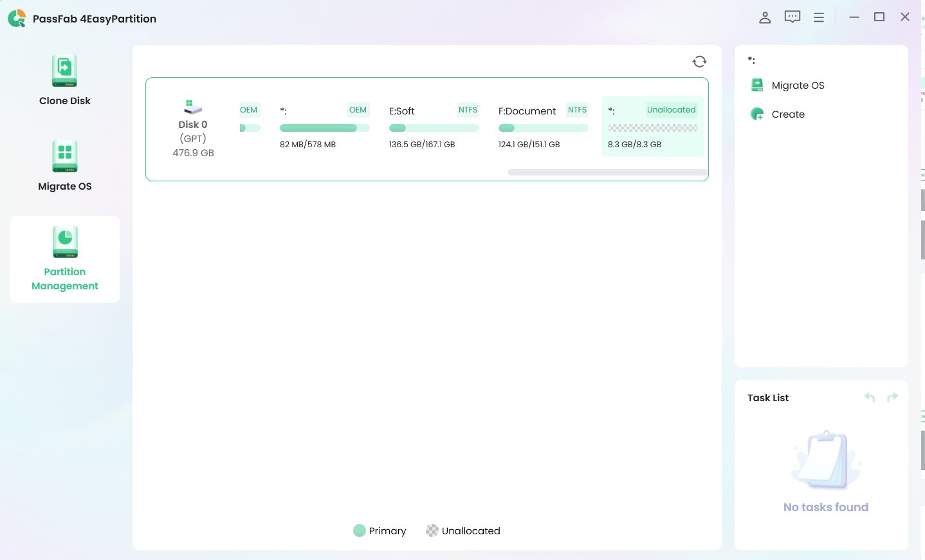Select the 8.3 GB unallocated partition block
Image resolution: width=925 pixels, height=560 pixels.
[652, 126]
